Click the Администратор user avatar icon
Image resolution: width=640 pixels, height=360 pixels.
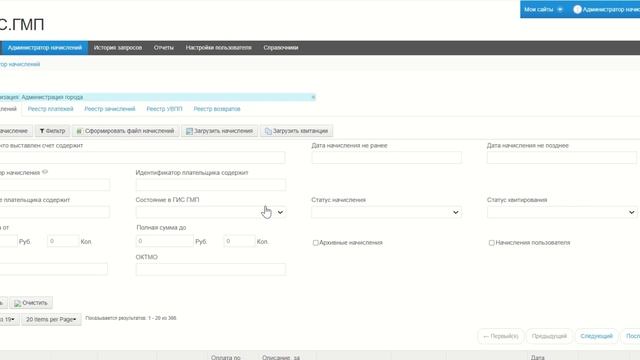point(577,9)
